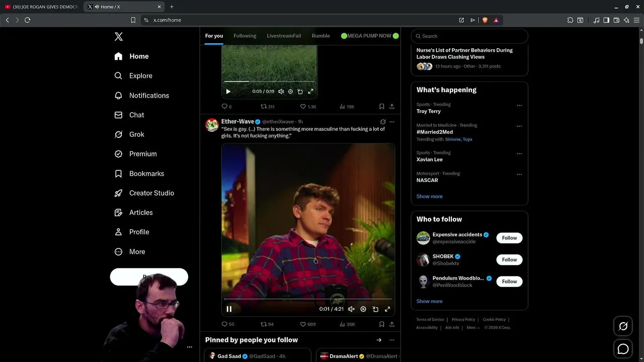Follow the SHOBEK account
This screenshot has width=644, height=362.
pyautogui.click(x=509, y=260)
